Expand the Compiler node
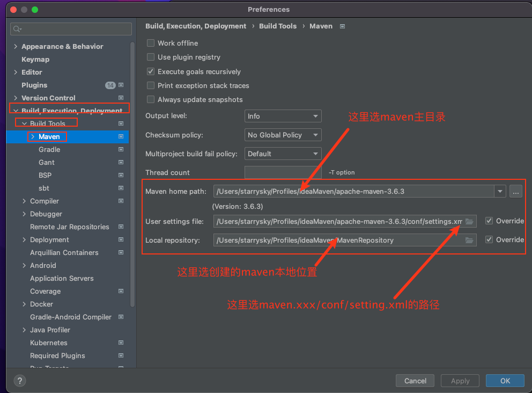 (24, 201)
